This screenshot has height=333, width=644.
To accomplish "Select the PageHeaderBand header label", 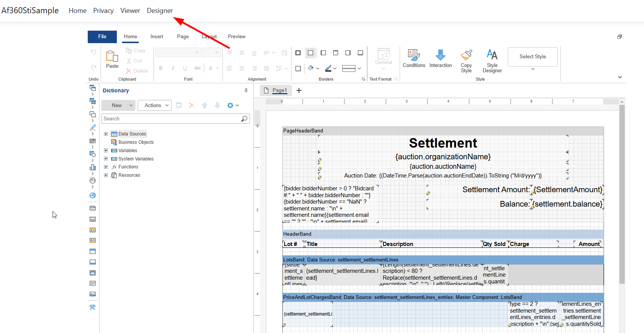I will 303,131.
